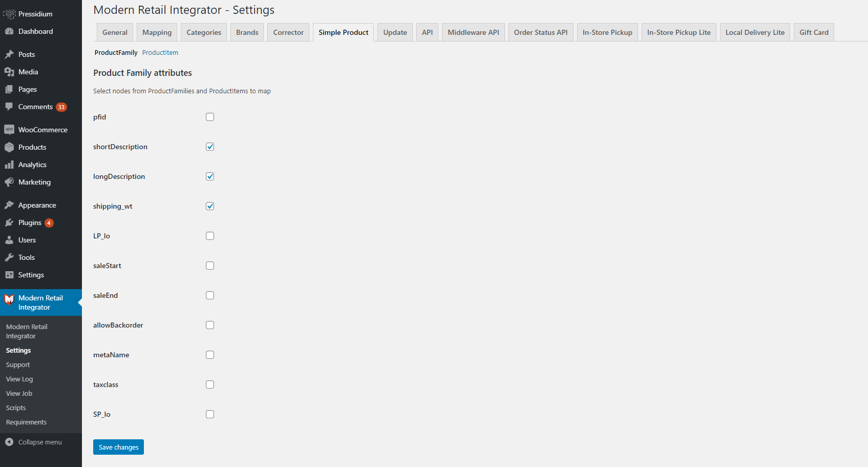Click the Plugins 4 update badge
Viewport: 868px width, 467px height.
click(x=49, y=223)
